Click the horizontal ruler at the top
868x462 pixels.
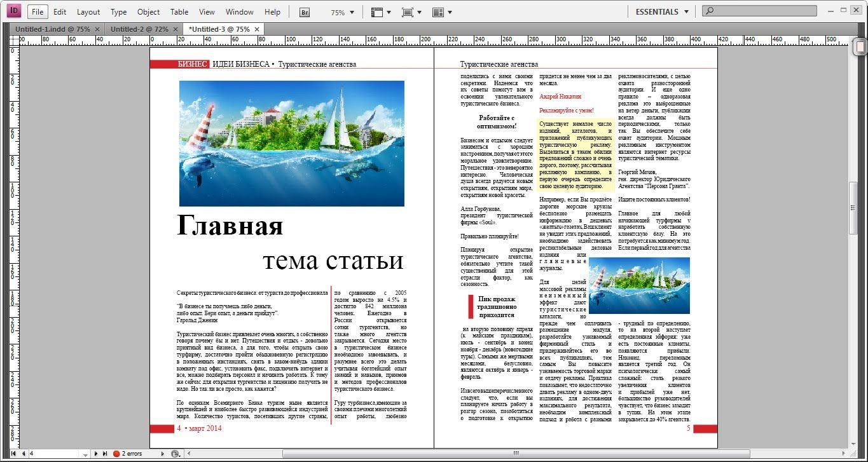433,41
